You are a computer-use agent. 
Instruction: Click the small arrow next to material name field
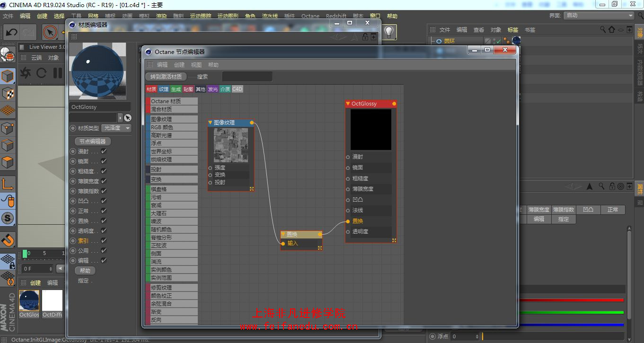click(x=120, y=118)
